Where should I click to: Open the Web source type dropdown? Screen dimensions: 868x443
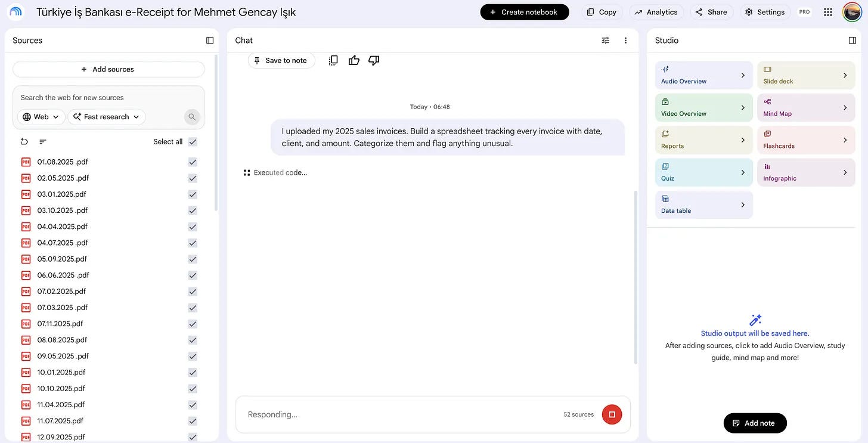pos(41,117)
